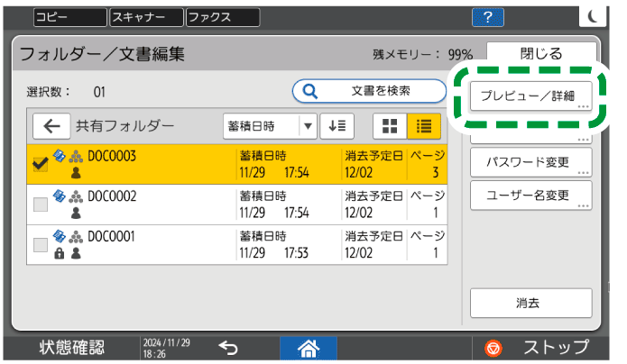The image size is (627, 364).
Task: Open the スキャナー tab
Action: tap(146, 17)
